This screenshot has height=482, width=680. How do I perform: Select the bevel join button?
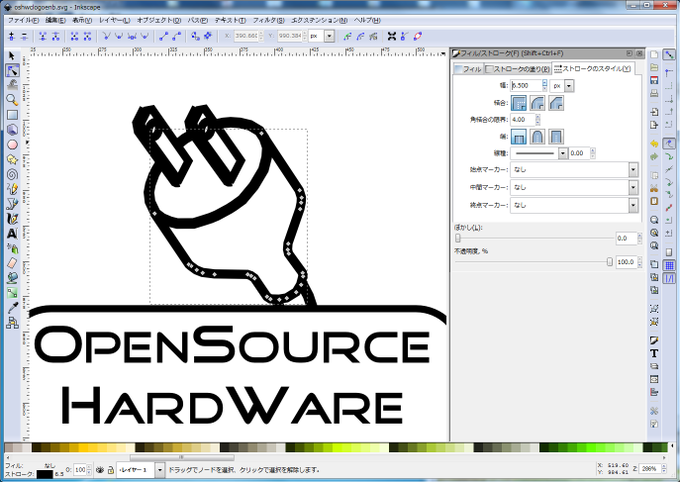556,103
